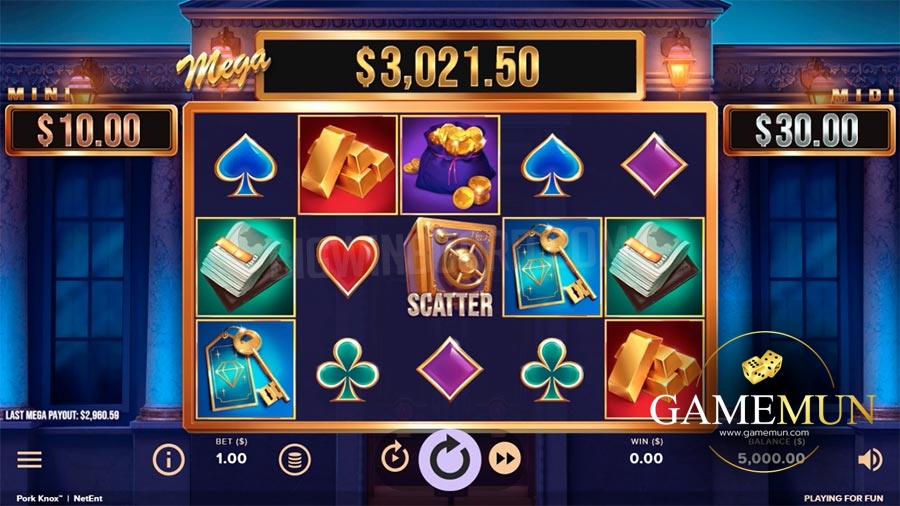Click the red heart symbol

(348, 265)
